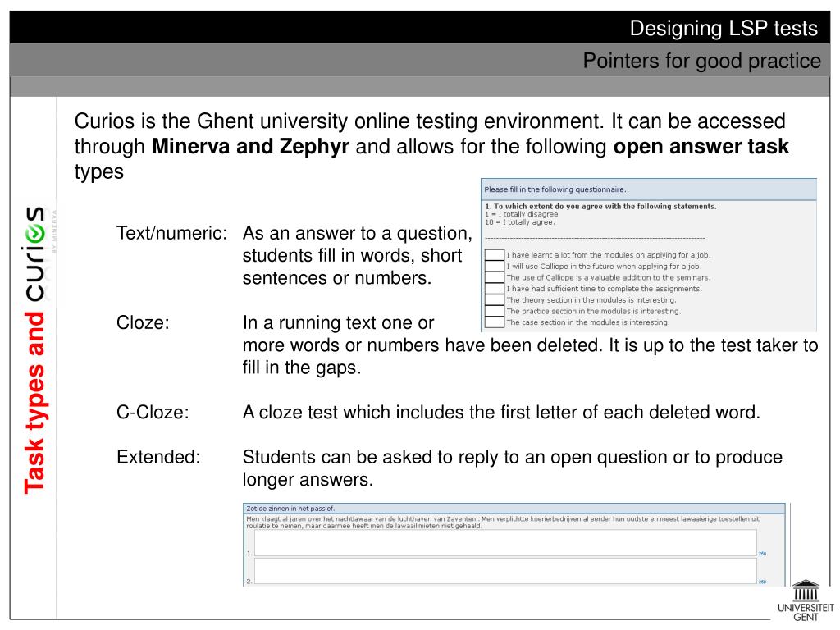Image resolution: width=840 pixels, height=630 pixels.
Task: Click the 250 counter beside answer 1
Action: [x=762, y=554]
